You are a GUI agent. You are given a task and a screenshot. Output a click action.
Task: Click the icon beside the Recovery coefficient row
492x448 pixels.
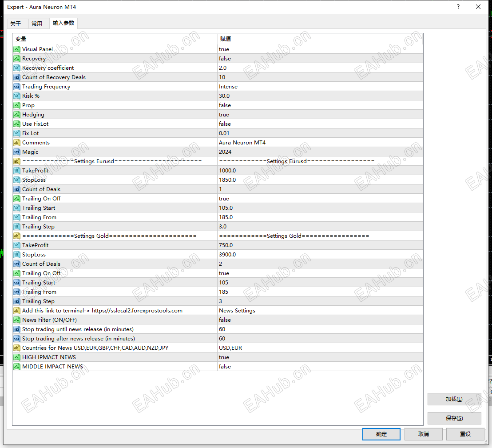17,68
